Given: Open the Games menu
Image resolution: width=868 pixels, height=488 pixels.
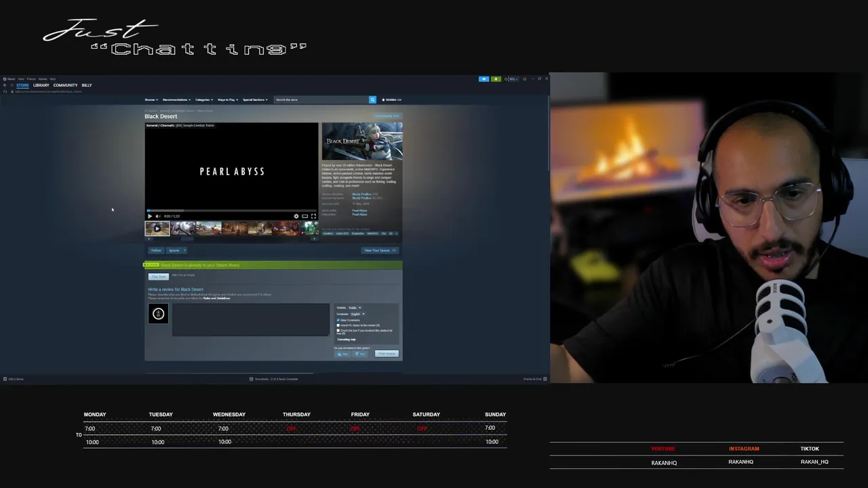Looking at the screenshot, I should [x=43, y=79].
